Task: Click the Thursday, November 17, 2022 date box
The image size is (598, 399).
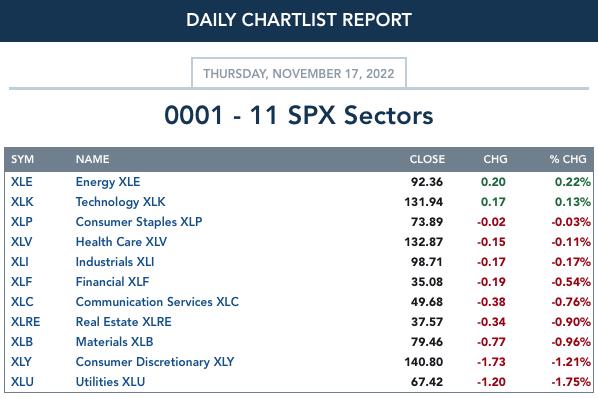Action: click(x=299, y=73)
